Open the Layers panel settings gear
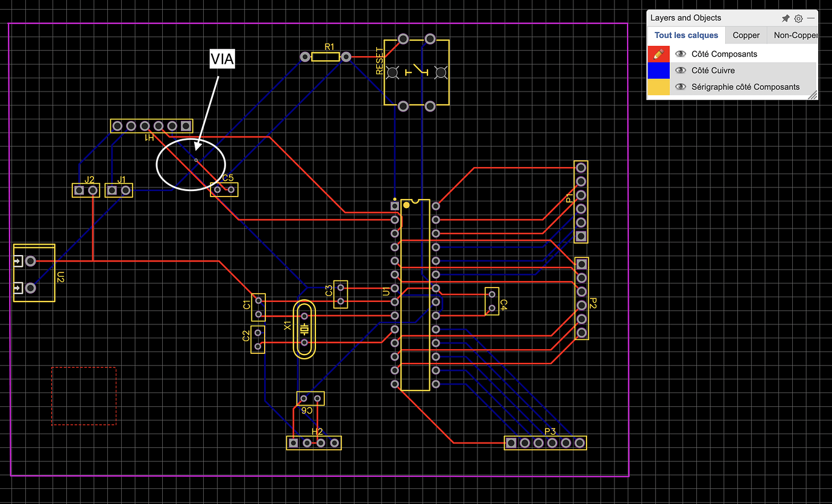 click(x=798, y=18)
